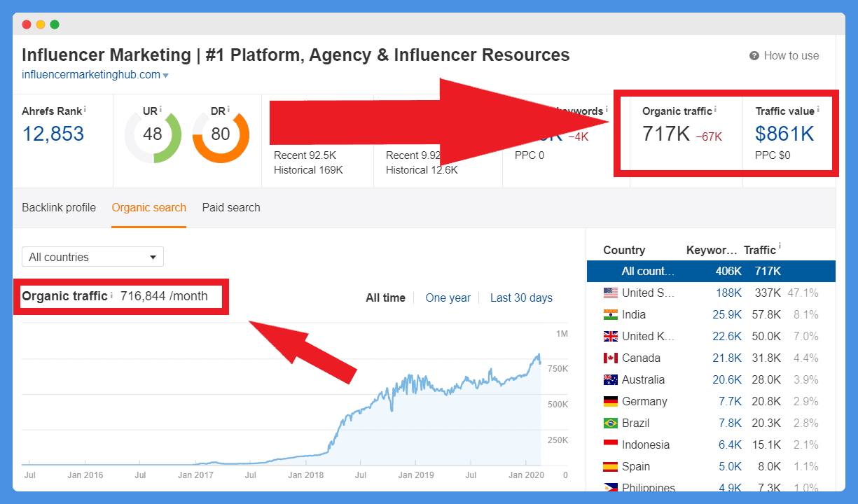The image size is (858, 504).
Task: Click the Indonesia flag icon
Action: [610, 444]
